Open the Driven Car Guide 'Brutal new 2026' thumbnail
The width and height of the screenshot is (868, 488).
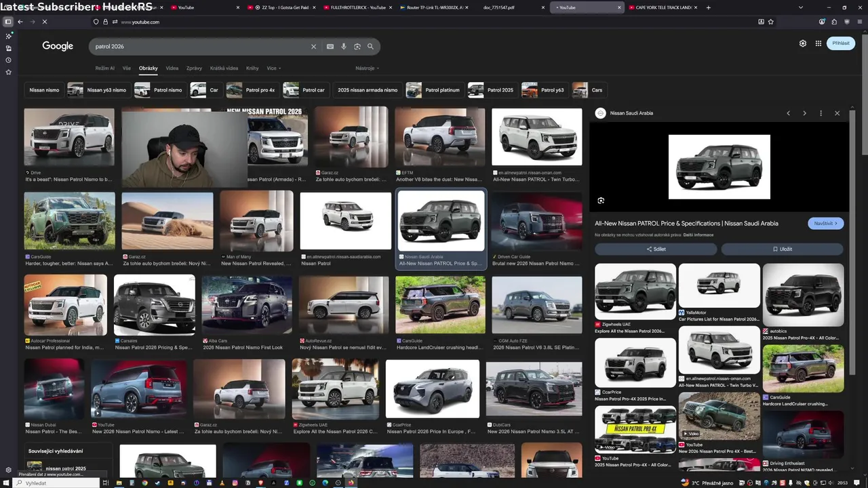click(x=536, y=221)
